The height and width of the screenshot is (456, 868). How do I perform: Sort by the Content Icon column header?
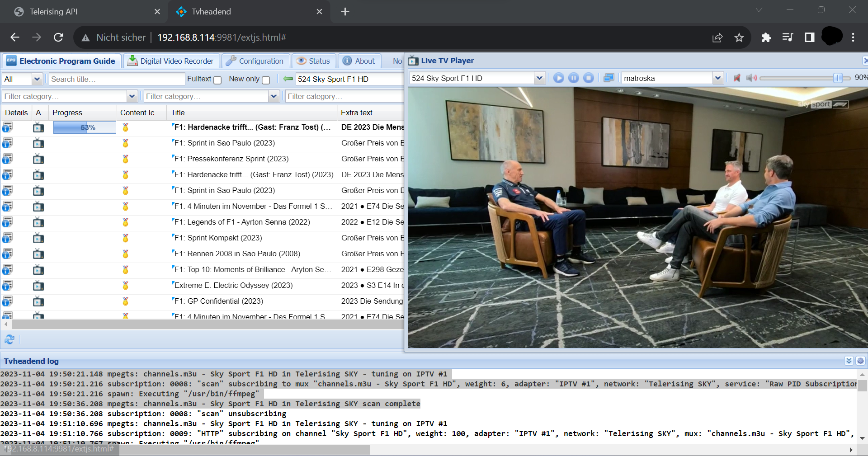pos(142,113)
